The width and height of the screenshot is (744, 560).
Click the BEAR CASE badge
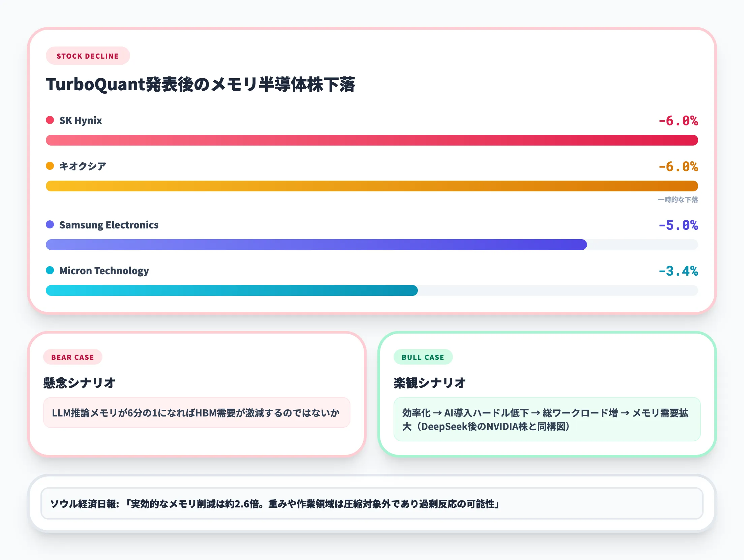tap(72, 357)
